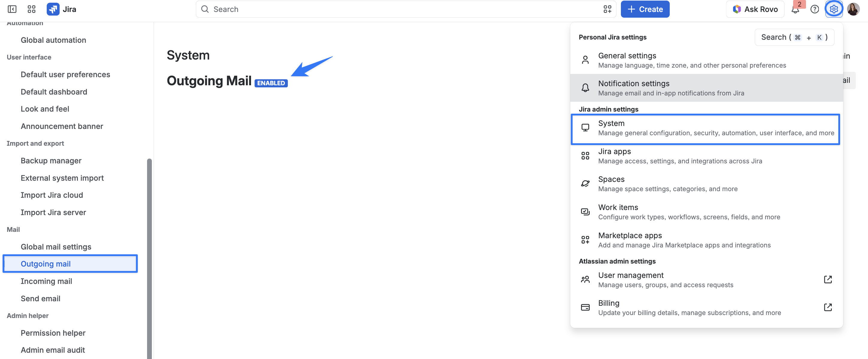868x359 pixels.
Task: Open Global mail settings in the sidebar
Action: (x=56, y=247)
